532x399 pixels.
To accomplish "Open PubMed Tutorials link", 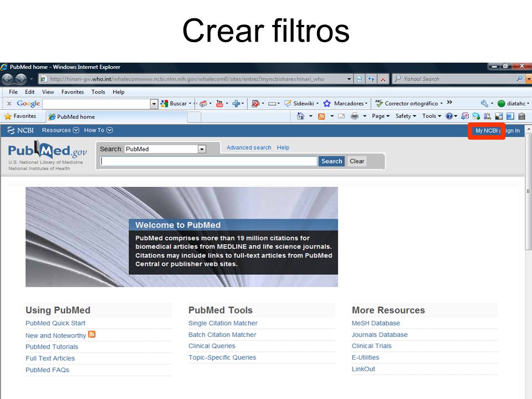I will 52,347.
